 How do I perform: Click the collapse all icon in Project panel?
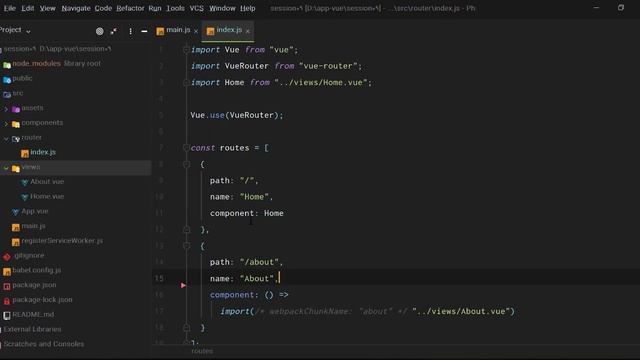coord(113,31)
